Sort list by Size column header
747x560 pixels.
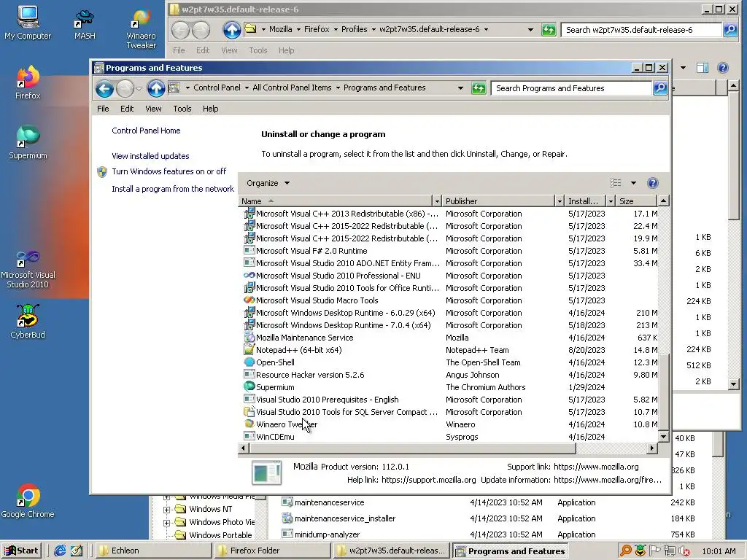tap(637, 201)
